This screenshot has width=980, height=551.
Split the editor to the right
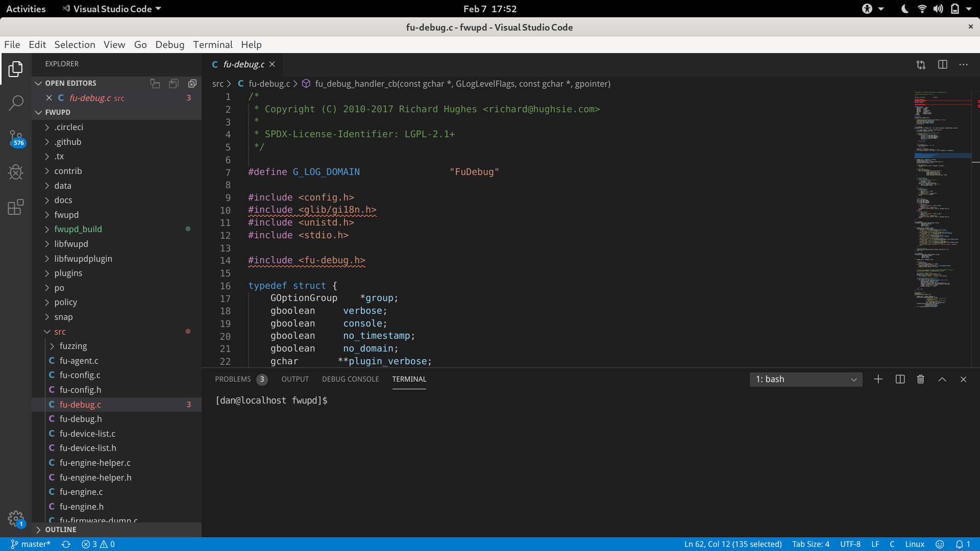coord(942,64)
